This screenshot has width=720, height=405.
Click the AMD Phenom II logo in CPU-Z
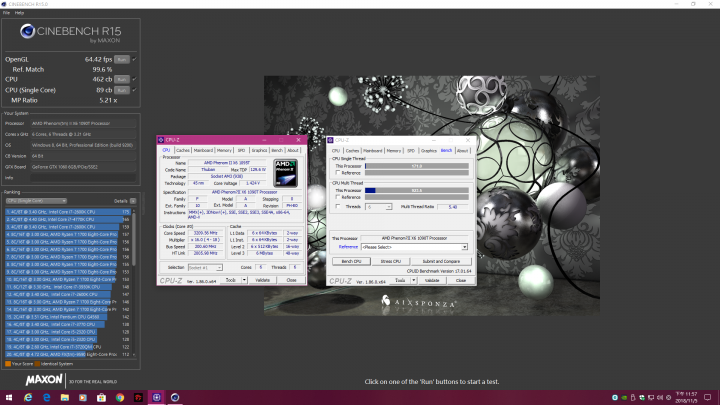[285, 173]
